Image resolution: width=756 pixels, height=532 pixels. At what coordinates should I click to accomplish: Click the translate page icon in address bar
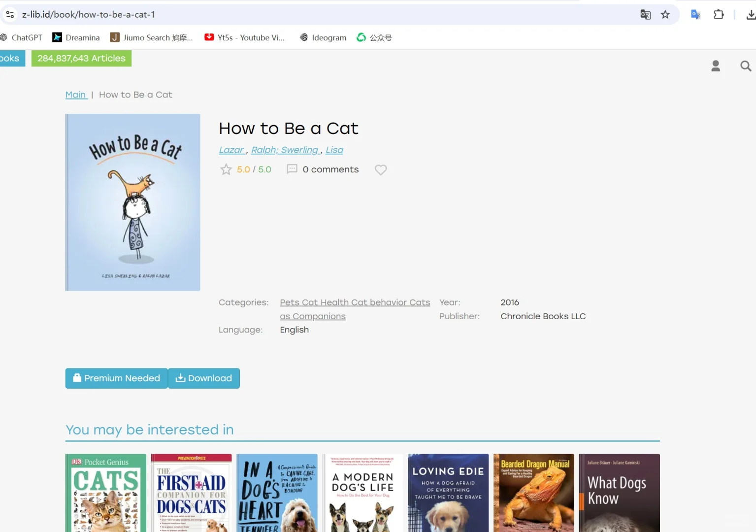(645, 14)
